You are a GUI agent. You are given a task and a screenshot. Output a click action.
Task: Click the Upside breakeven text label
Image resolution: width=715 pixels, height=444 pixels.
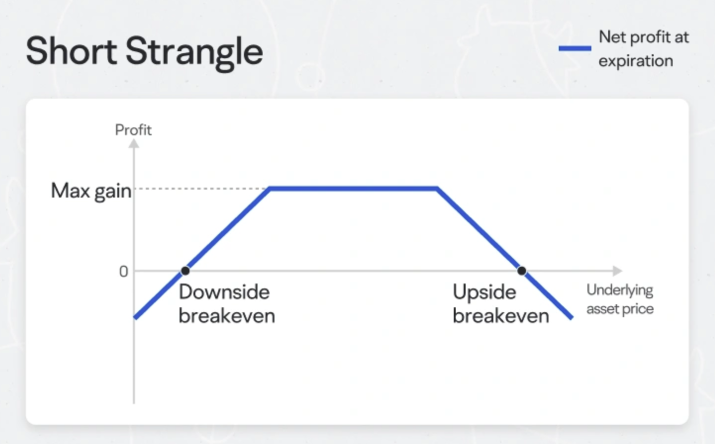coord(501,304)
